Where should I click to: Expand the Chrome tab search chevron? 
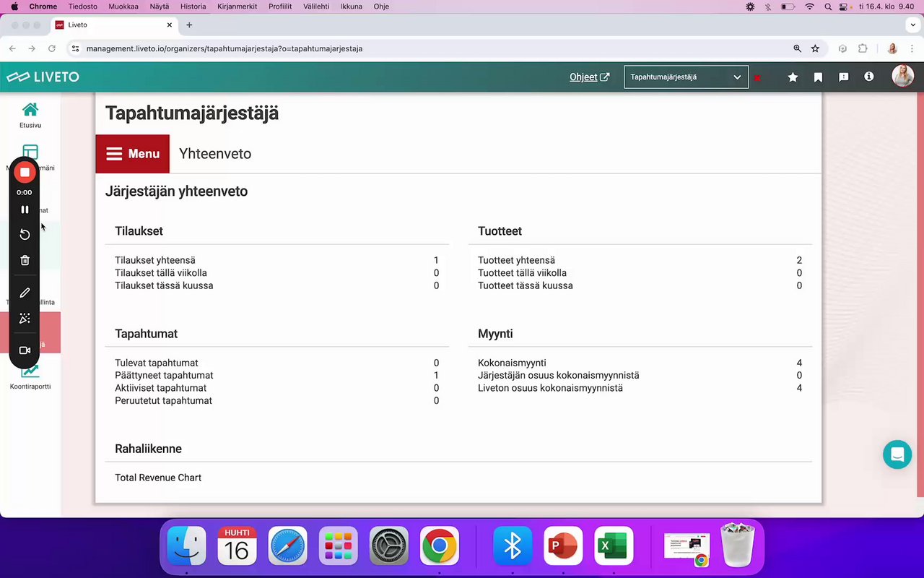click(912, 25)
